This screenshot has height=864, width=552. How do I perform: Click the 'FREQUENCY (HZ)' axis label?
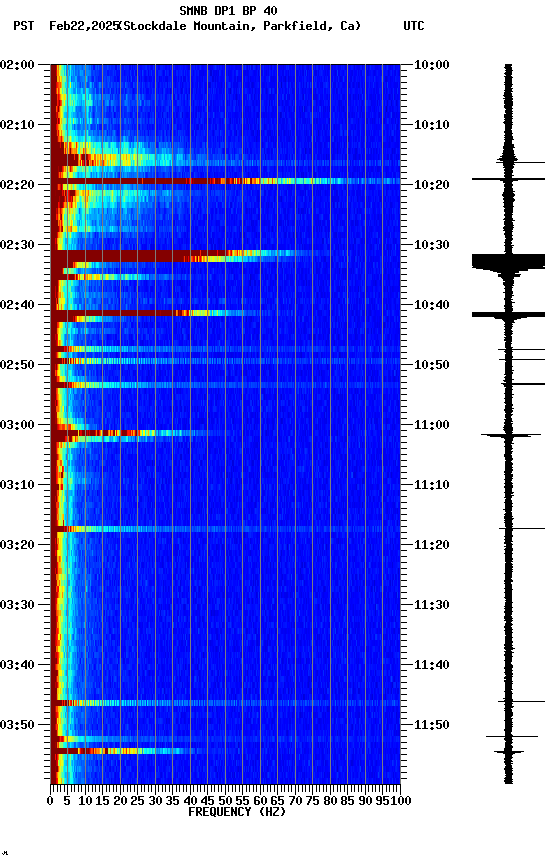point(237,812)
